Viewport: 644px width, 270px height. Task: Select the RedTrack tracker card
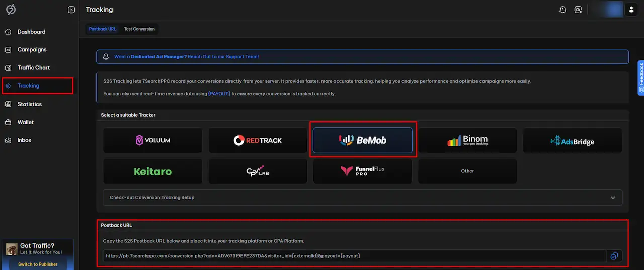pos(258,140)
